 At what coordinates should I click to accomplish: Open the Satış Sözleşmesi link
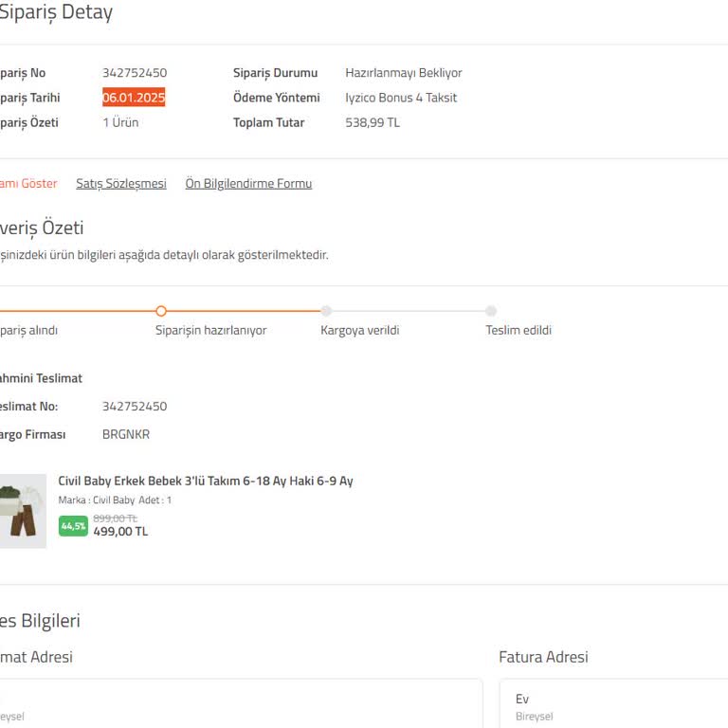point(121,183)
